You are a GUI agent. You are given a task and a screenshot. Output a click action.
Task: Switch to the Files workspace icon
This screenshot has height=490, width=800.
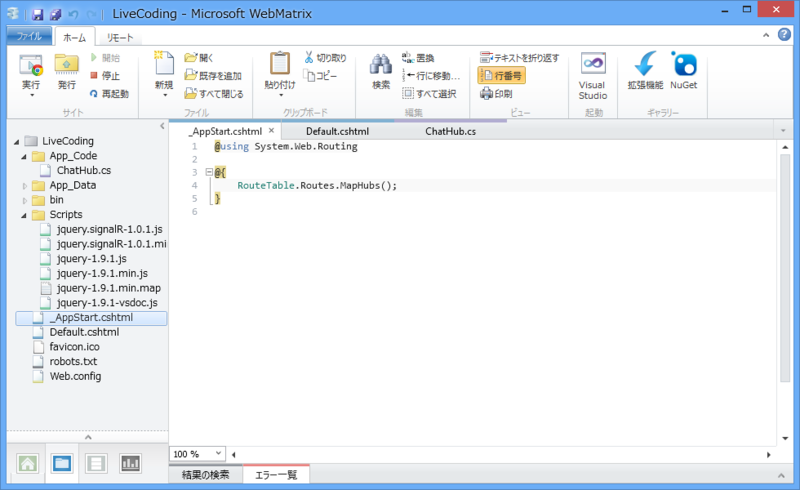(62, 463)
